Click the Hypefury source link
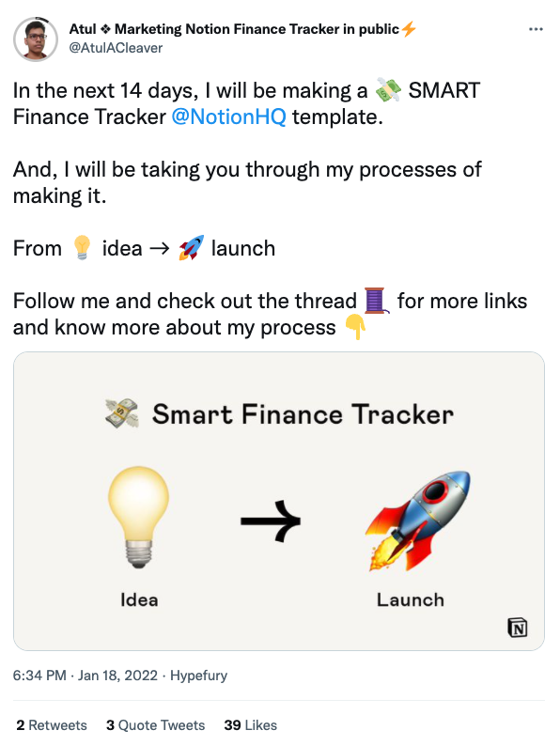This screenshot has width=560, height=746. [x=199, y=676]
